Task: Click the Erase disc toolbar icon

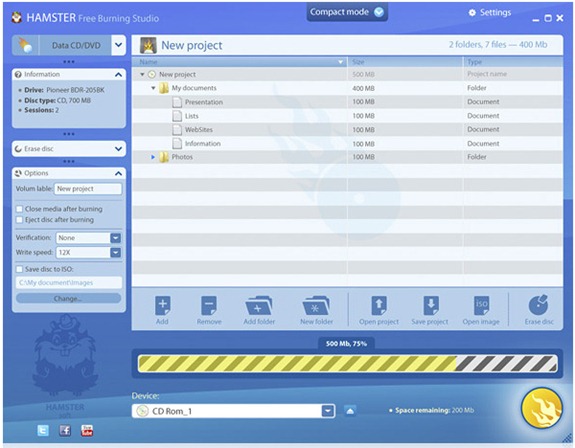Action: point(538,305)
